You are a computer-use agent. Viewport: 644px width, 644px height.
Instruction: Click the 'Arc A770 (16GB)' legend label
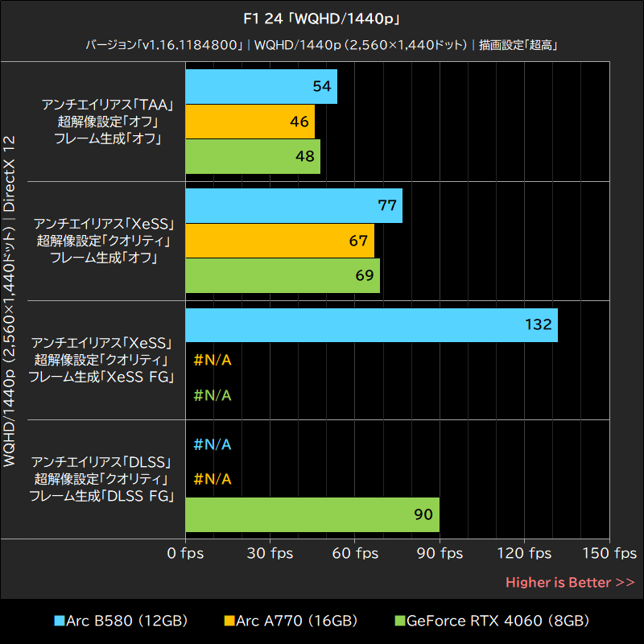pos(296,621)
